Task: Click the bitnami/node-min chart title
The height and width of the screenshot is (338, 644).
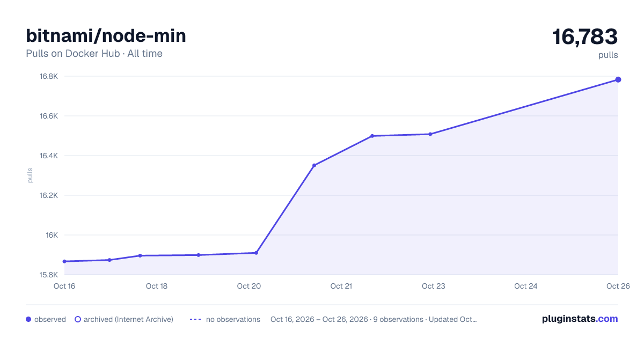Action: pos(106,35)
